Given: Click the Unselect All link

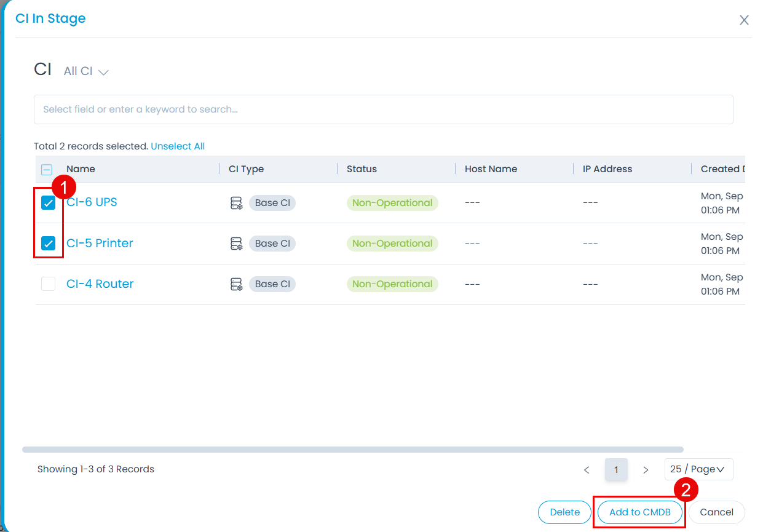Looking at the screenshot, I should coord(178,146).
